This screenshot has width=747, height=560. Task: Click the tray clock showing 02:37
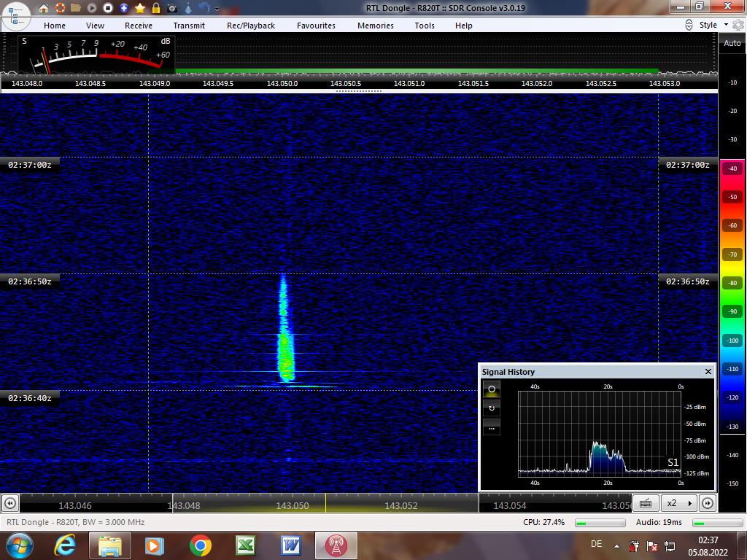click(x=708, y=545)
